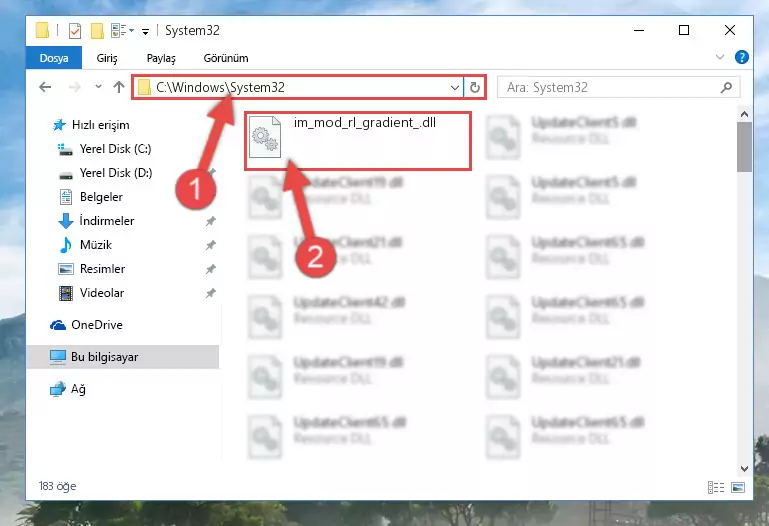Click the New folder quick access icon

pos(97,31)
